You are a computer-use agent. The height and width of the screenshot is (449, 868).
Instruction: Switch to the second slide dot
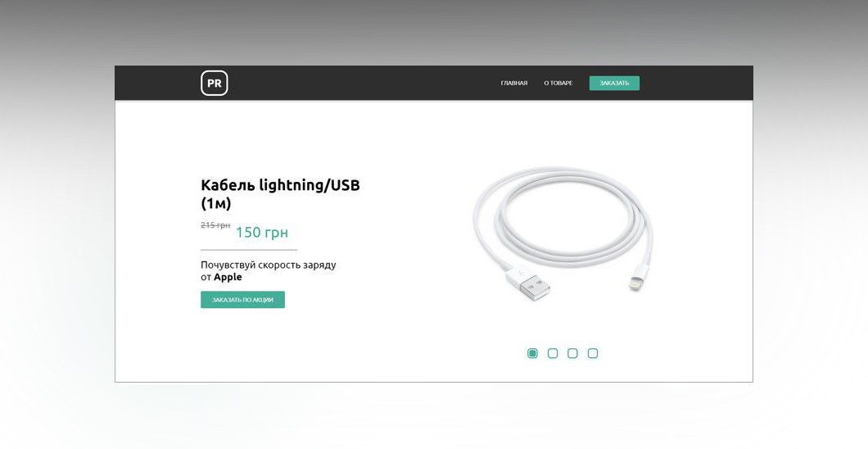pyautogui.click(x=553, y=353)
